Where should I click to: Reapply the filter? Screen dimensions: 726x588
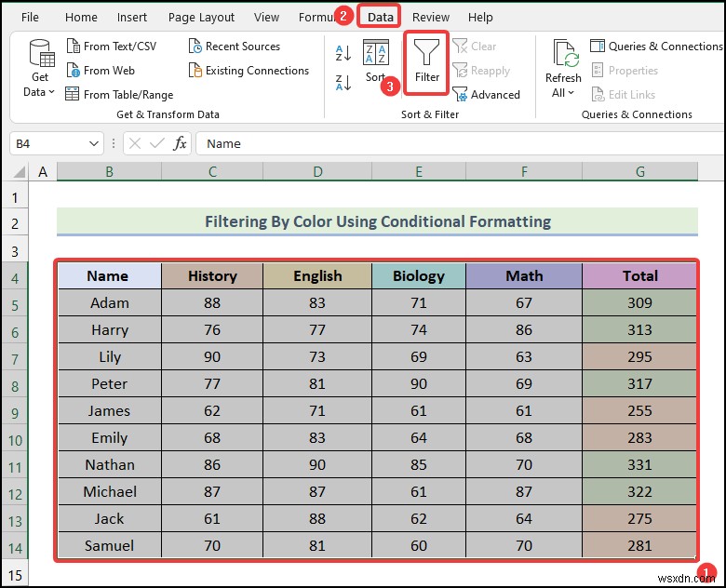click(481, 71)
